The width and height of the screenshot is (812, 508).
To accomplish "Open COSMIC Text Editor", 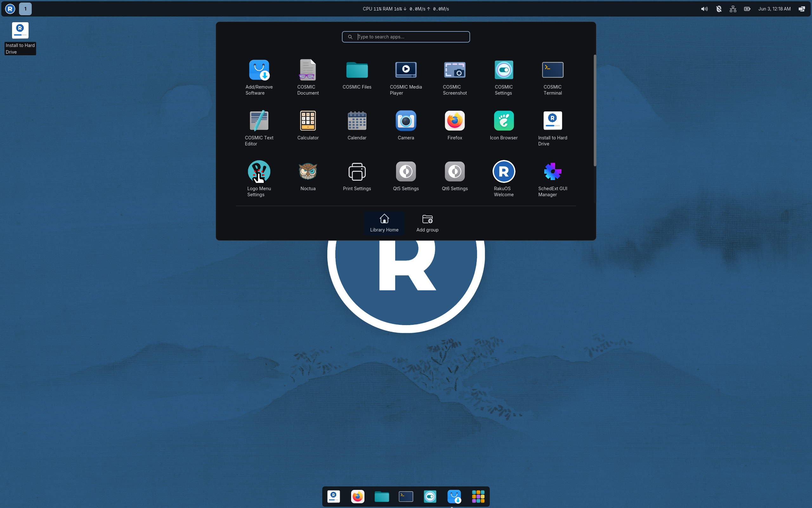I will pyautogui.click(x=259, y=128).
